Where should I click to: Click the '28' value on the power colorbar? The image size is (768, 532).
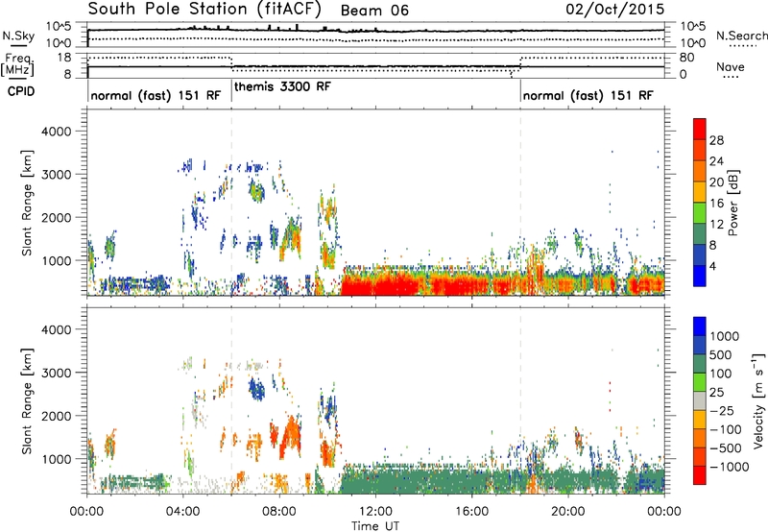pos(716,140)
